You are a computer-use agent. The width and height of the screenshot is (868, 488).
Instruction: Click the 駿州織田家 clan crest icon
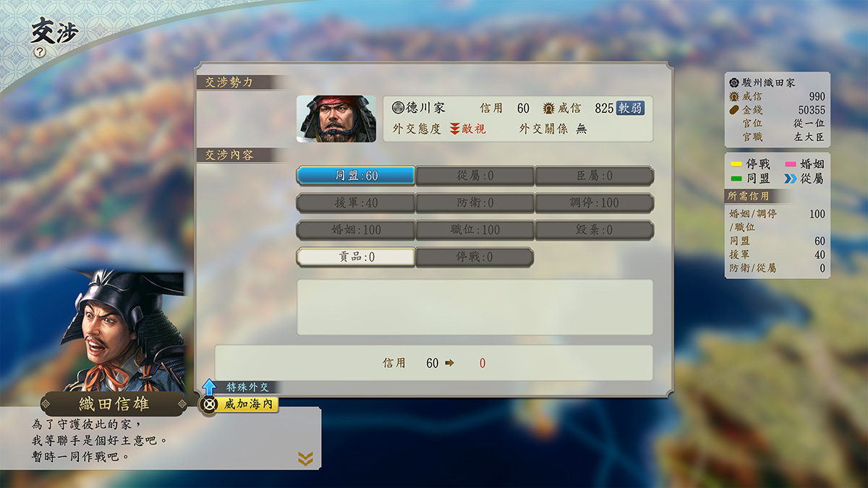tap(733, 82)
